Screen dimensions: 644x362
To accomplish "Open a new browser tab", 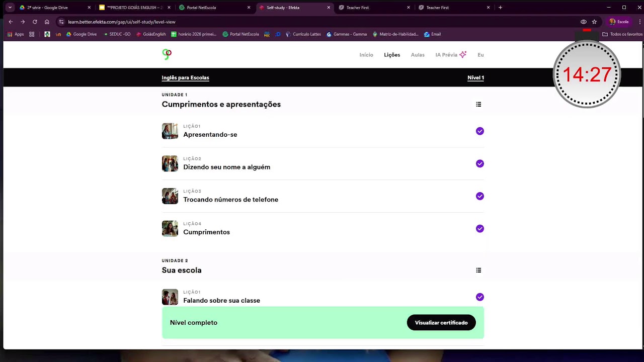I will 500,8.
